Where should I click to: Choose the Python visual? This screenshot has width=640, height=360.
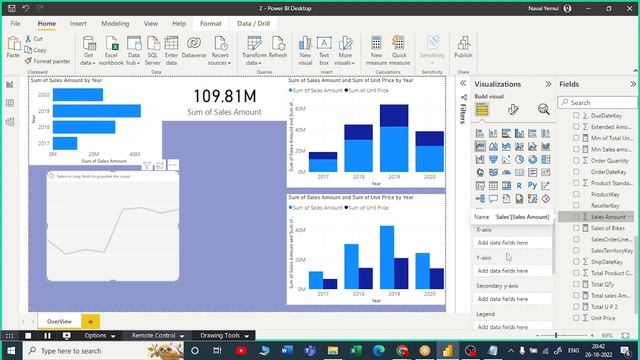click(532, 185)
